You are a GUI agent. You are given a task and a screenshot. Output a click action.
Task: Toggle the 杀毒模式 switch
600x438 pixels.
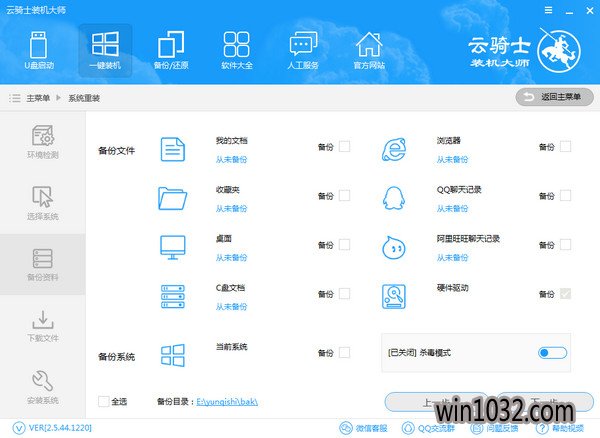552,353
